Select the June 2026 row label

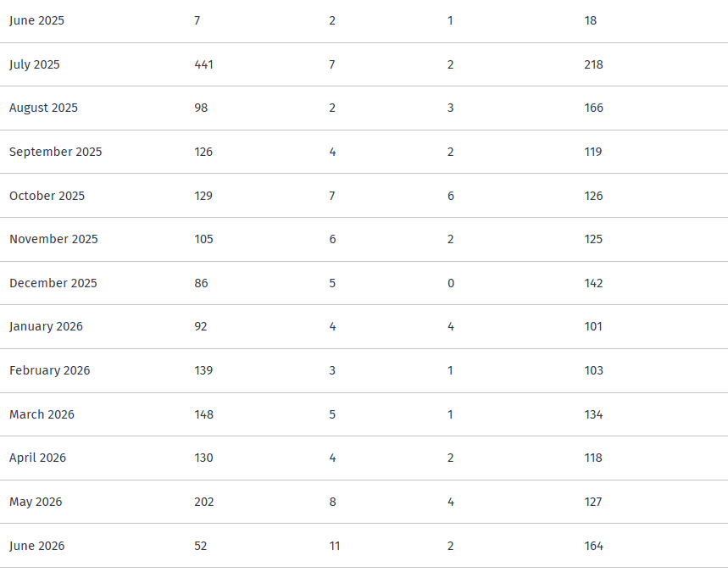[36, 546]
